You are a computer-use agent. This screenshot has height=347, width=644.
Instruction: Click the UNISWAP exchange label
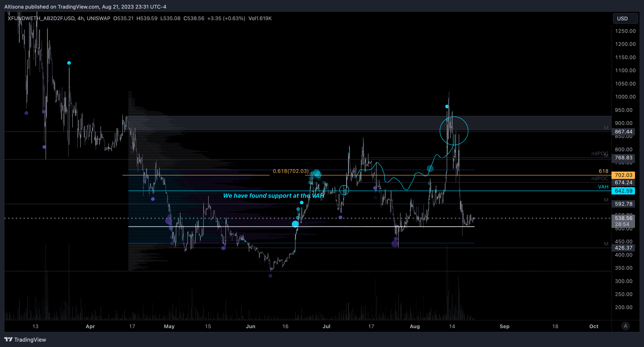pyautogui.click(x=98, y=18)
